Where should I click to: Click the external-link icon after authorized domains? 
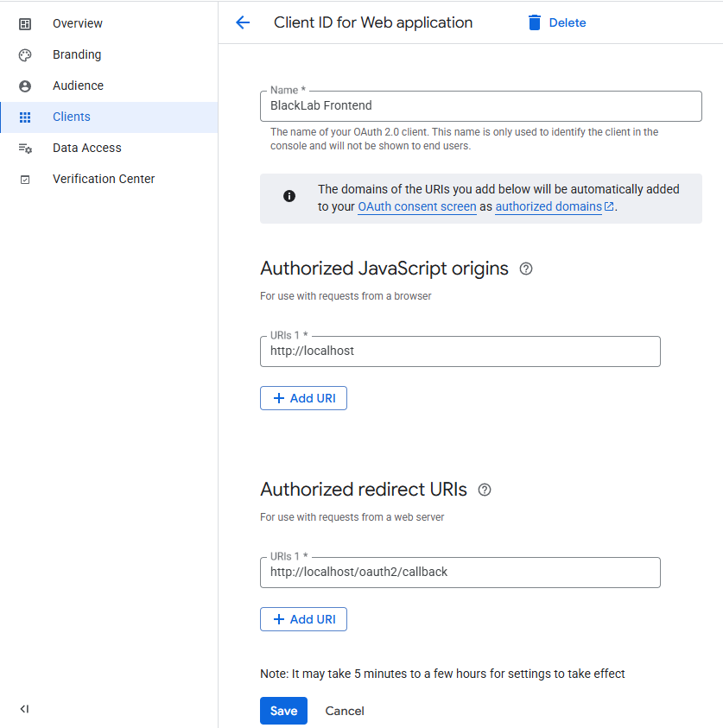click(x=609, y=206)
